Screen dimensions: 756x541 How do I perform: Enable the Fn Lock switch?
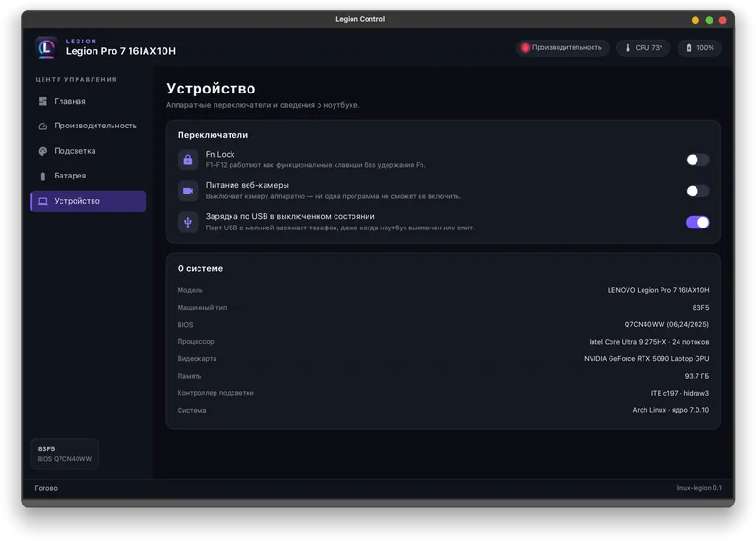697,160
